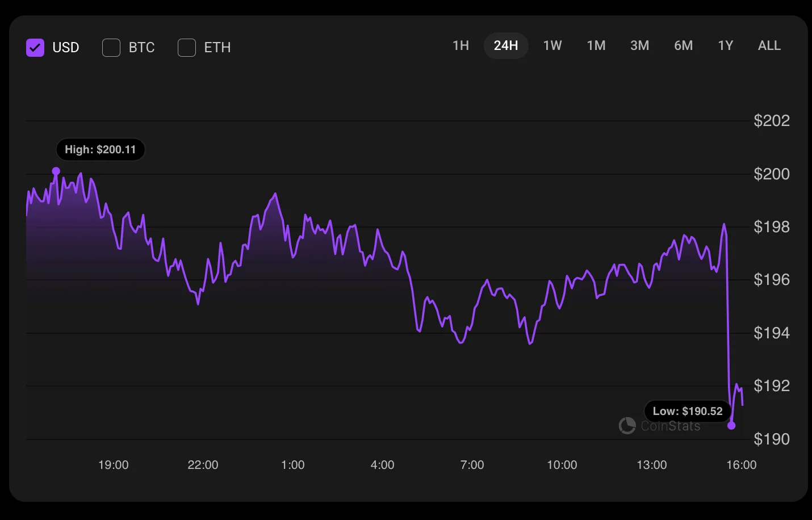
Task: Enable the BTC checkbox
Action: click(111, 48)
